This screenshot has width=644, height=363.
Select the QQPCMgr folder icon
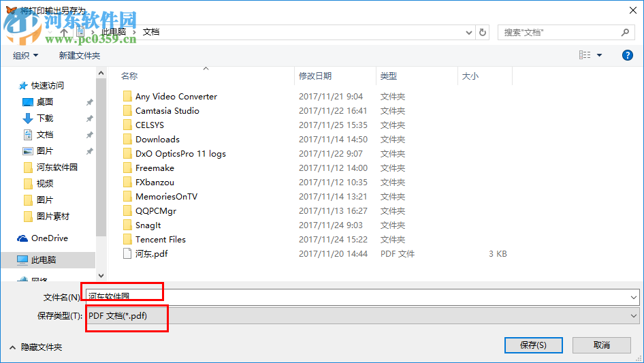coord(127,211)
